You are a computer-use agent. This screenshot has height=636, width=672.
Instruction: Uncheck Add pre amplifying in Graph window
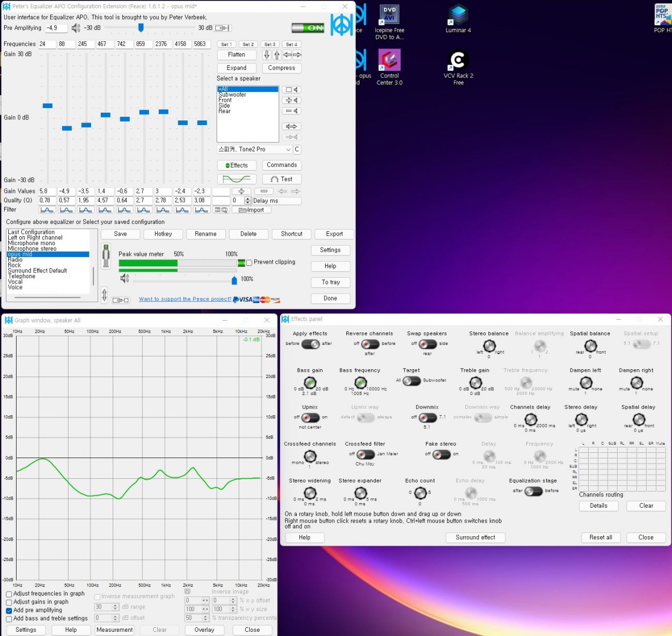[9, 611]
